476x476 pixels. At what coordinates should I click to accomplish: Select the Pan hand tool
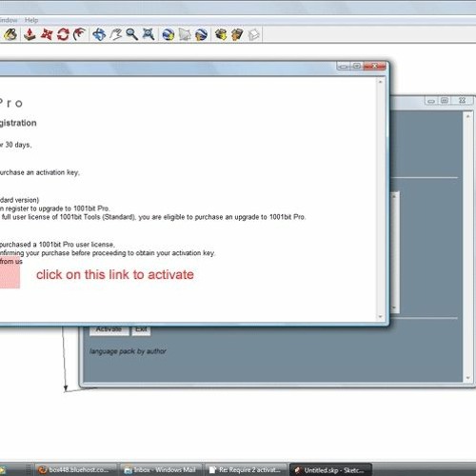click(x=116, y=34)
